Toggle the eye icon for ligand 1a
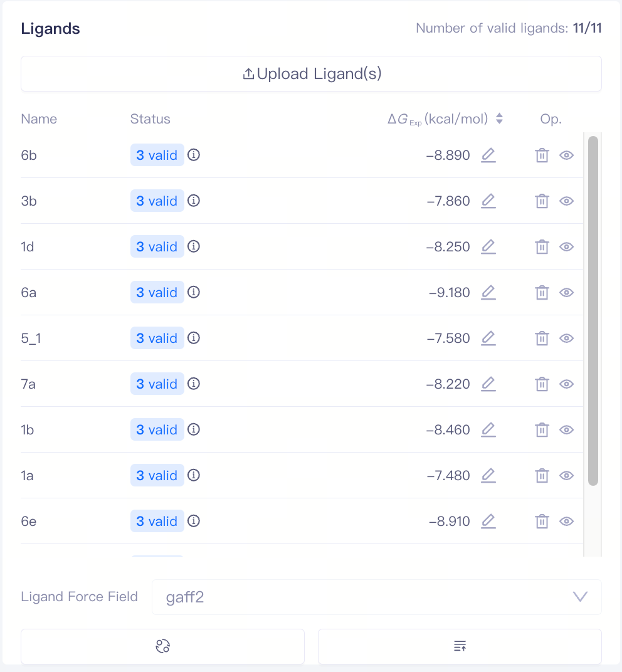This screenshot has height=672, width=622. [567, 476]
